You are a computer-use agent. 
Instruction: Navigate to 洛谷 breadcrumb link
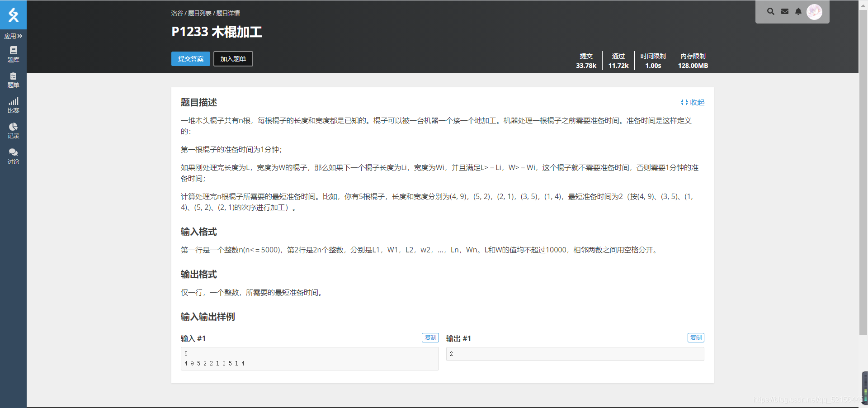[176, 13]
